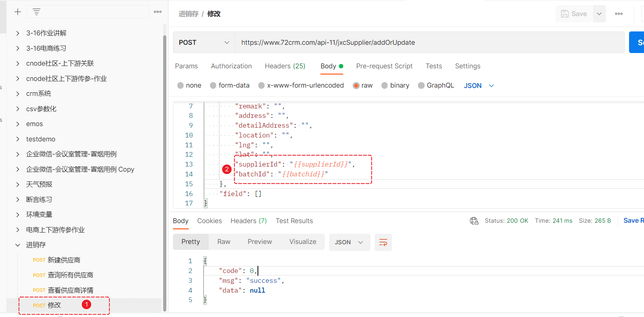Screen dimensions: 644x317
Task: Expand the 天气预报 collection
Action: click(x=18, y=184)
